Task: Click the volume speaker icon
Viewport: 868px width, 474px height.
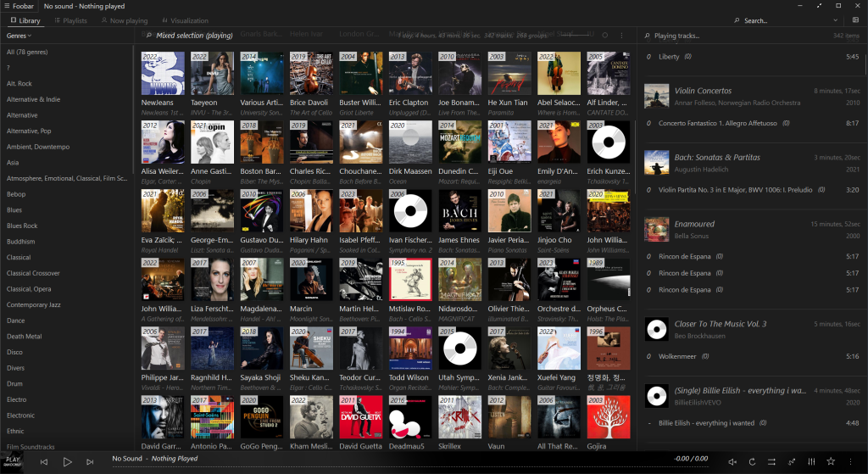Action: 732,461
